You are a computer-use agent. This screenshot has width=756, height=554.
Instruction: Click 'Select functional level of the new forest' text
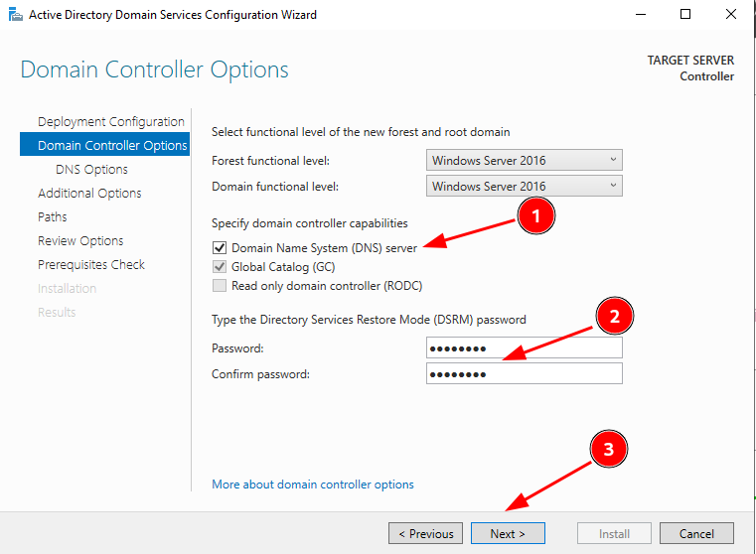tap(361, 132)
